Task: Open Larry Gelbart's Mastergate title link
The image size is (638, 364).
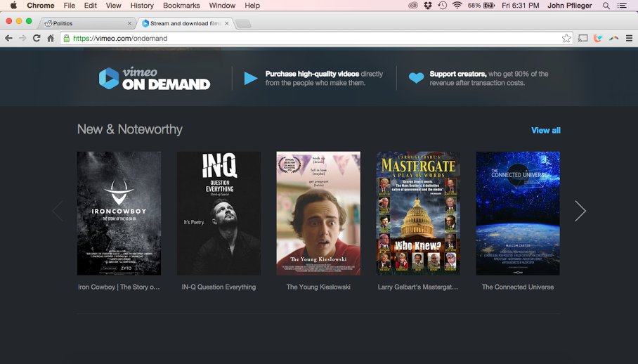Action: (418, 287)
